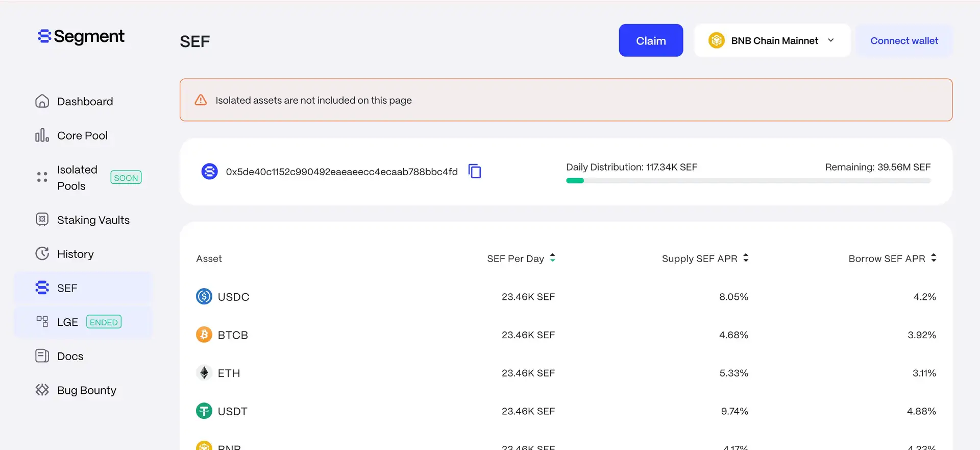Go to Core Pool page

(x=82, y=135)
